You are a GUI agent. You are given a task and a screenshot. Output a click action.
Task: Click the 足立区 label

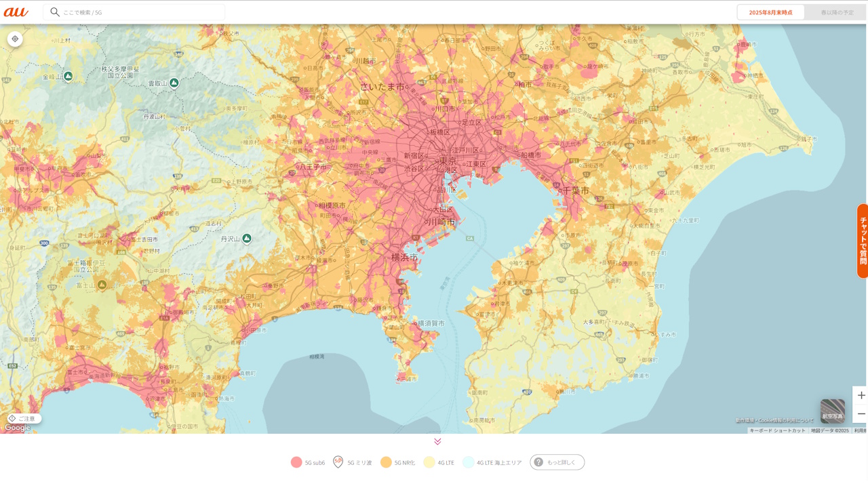(x=471, y=122)
